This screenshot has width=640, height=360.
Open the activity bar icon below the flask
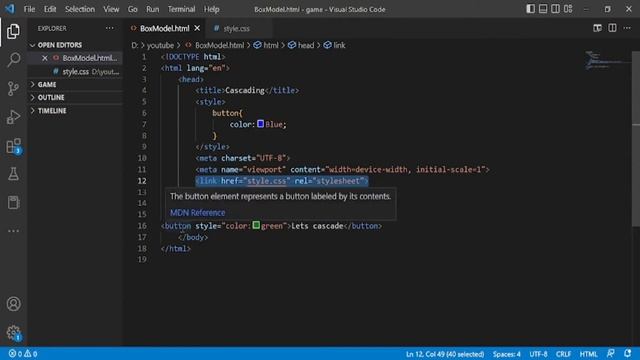(13, 202)
